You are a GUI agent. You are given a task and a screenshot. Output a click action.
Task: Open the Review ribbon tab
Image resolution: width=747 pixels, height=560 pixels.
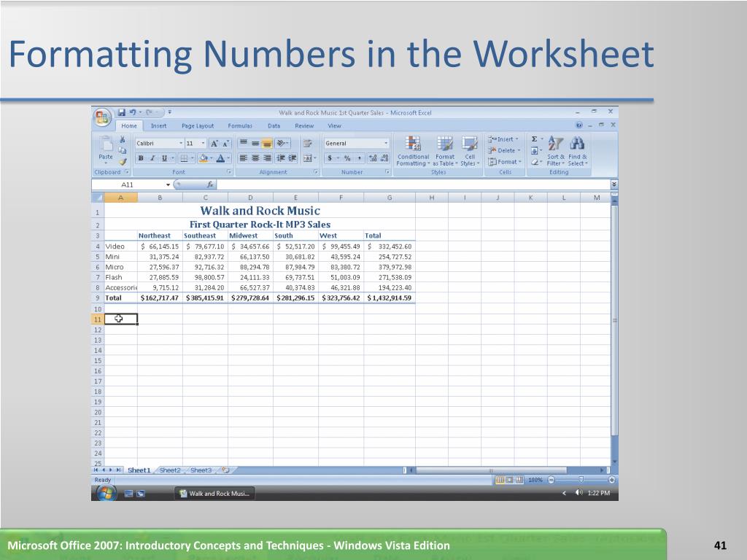[304, 125]
